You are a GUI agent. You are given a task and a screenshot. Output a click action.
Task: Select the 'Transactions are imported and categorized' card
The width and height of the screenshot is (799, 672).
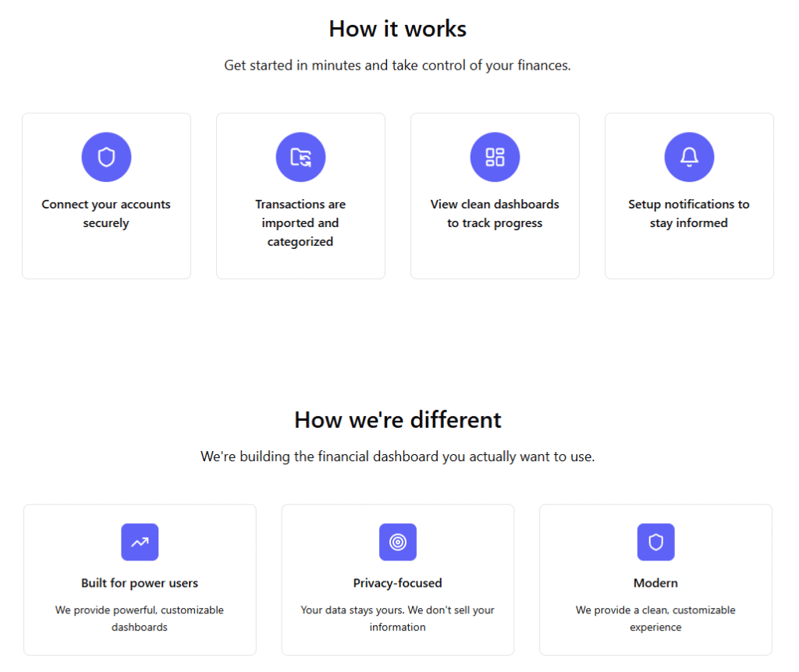300,196
